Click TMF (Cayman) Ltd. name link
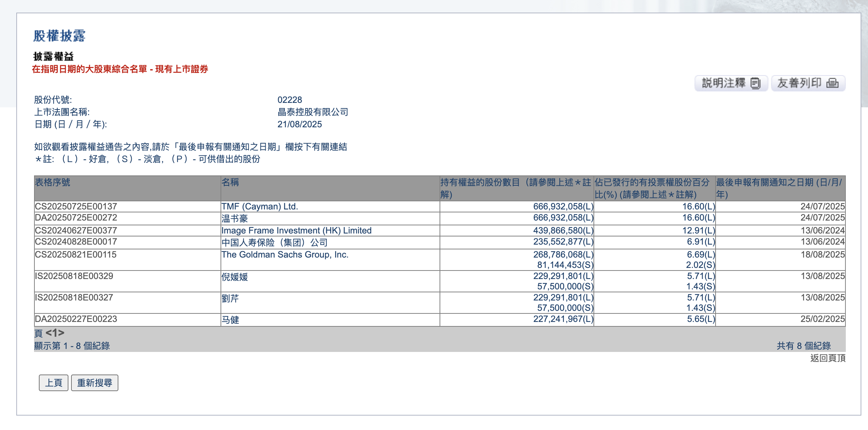868x430 pixels. click(259, 206)
